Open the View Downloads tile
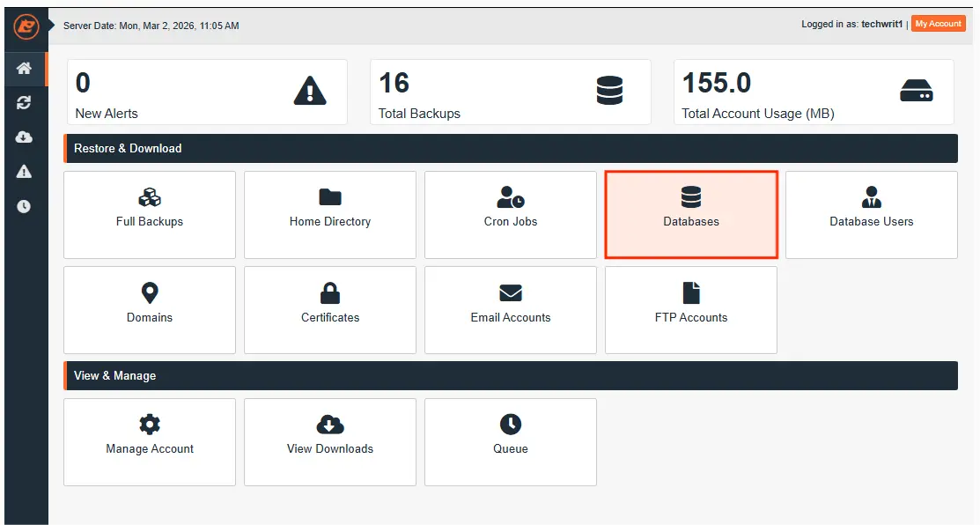Viewport: 980px width, 525px height. (330, 441)
